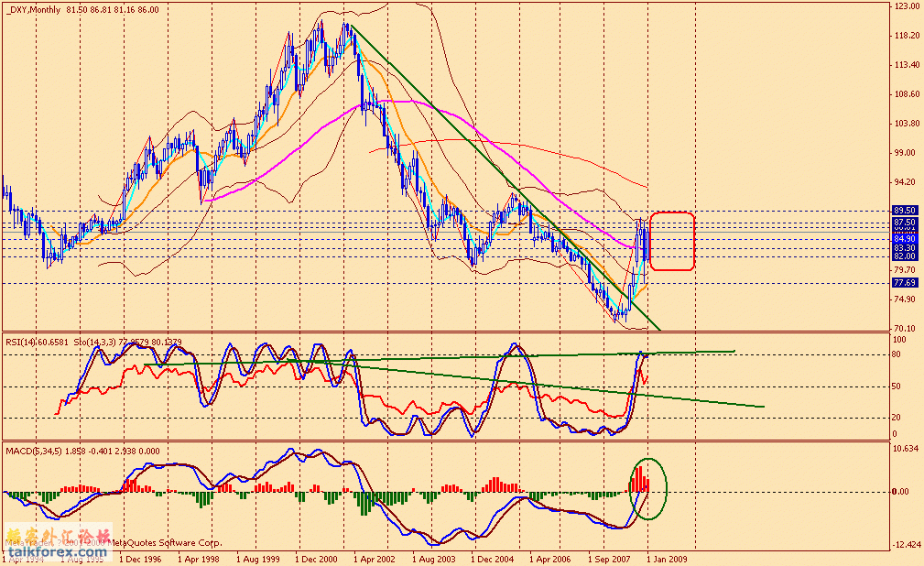Click the 79.70 price axis label

tap(905, 270)
